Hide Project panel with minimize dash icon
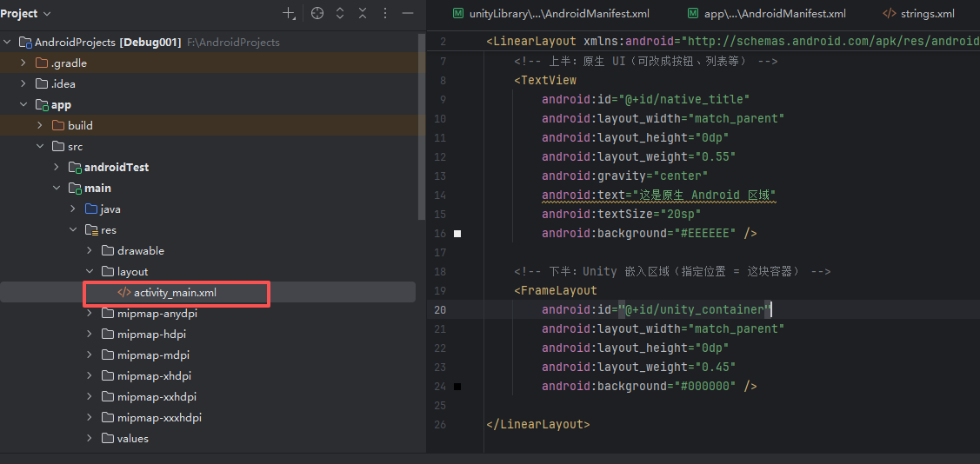980x464 pixels. [408, 13]
